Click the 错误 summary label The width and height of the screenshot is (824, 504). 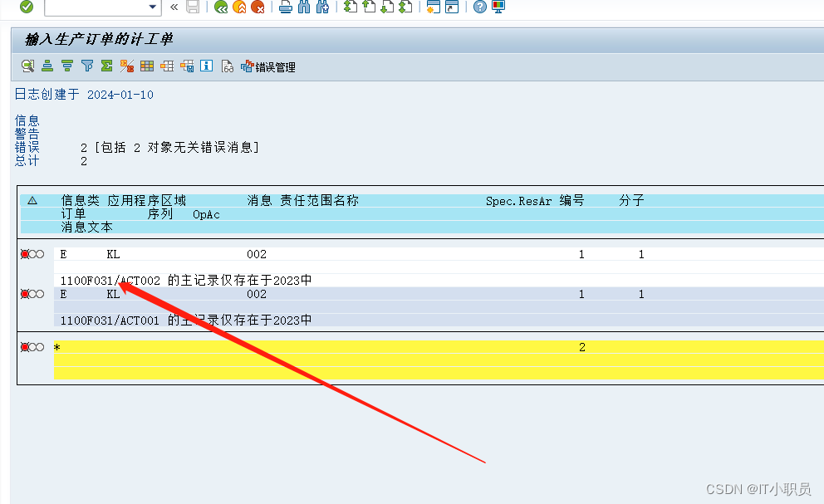coord(27,147)
